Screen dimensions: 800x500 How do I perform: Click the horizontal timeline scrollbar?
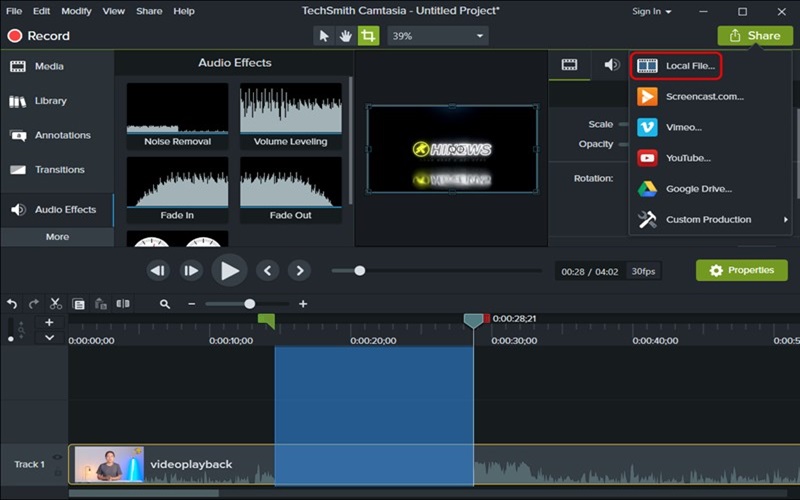coord(144,493)
